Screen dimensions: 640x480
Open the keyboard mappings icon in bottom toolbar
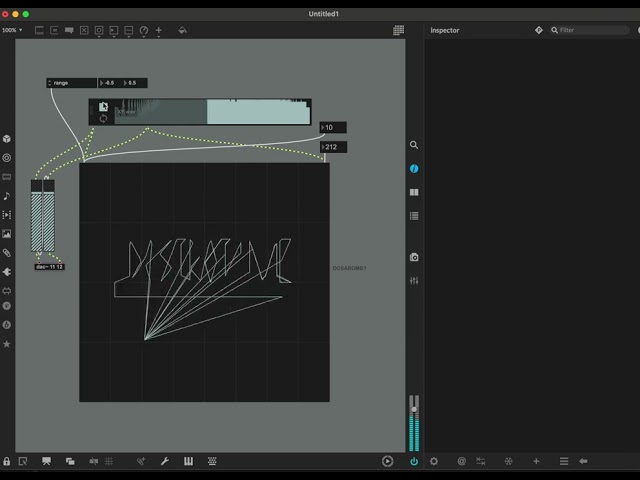click(212, 461)
